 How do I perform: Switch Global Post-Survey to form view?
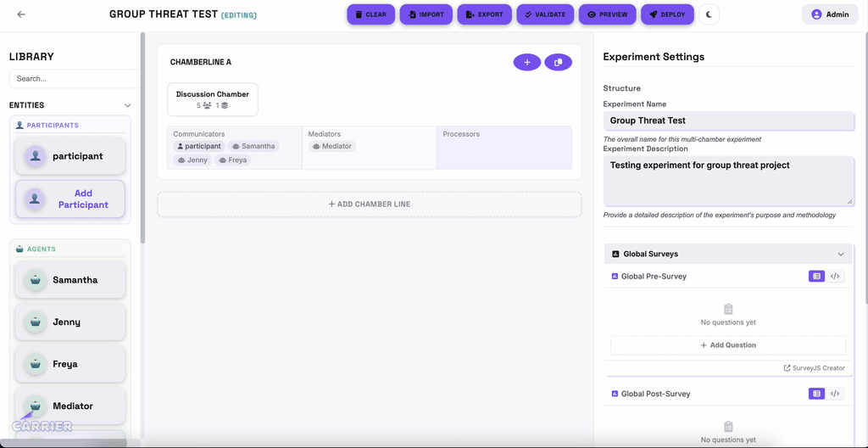(x=816, y=394)
